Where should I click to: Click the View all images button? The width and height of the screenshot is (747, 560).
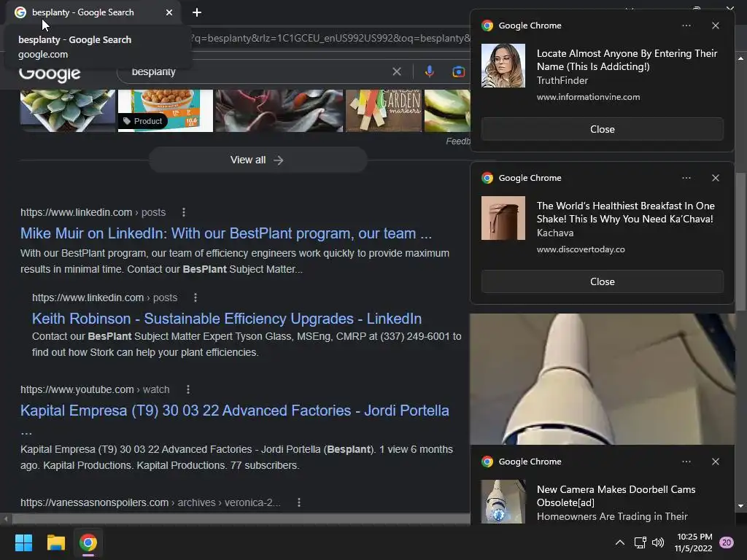(x=258, y=160)
